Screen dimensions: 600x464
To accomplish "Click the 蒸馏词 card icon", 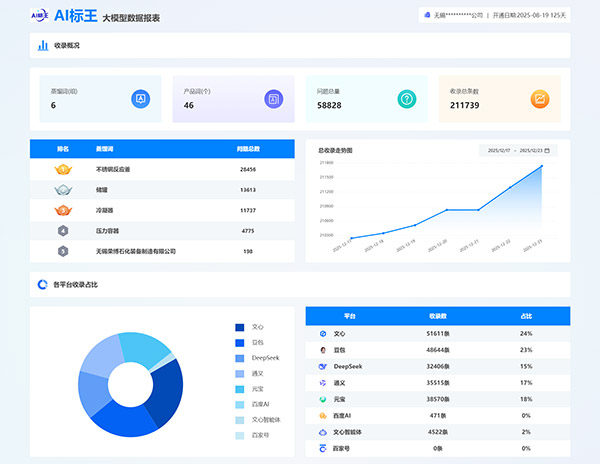I will pos(141,99).
